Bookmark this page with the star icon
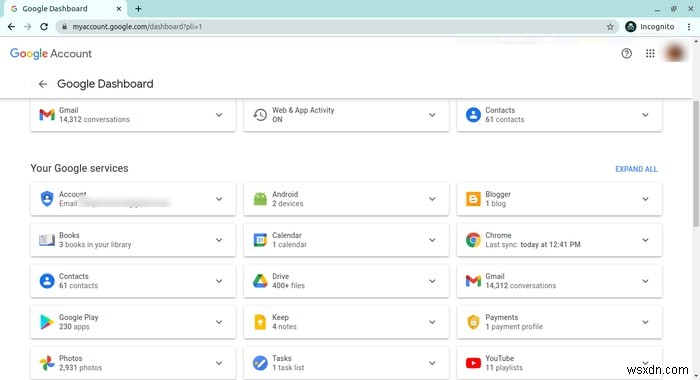 610,27
